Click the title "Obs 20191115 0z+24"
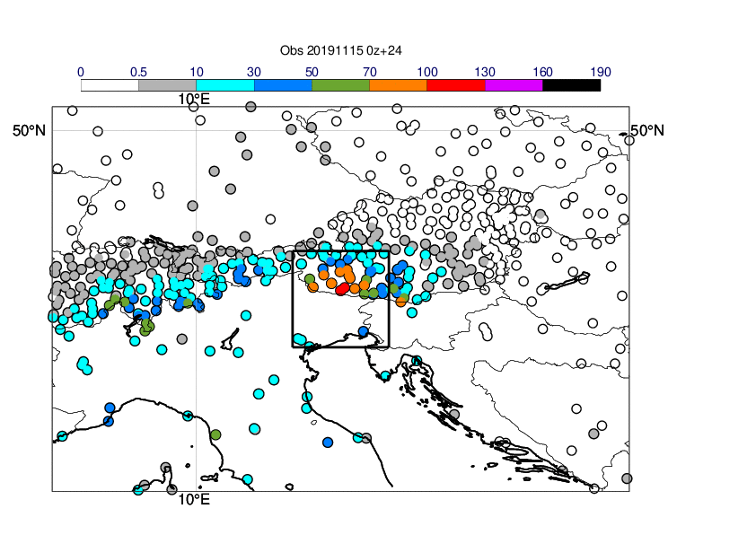756x535 pixels. pos(341,50)
